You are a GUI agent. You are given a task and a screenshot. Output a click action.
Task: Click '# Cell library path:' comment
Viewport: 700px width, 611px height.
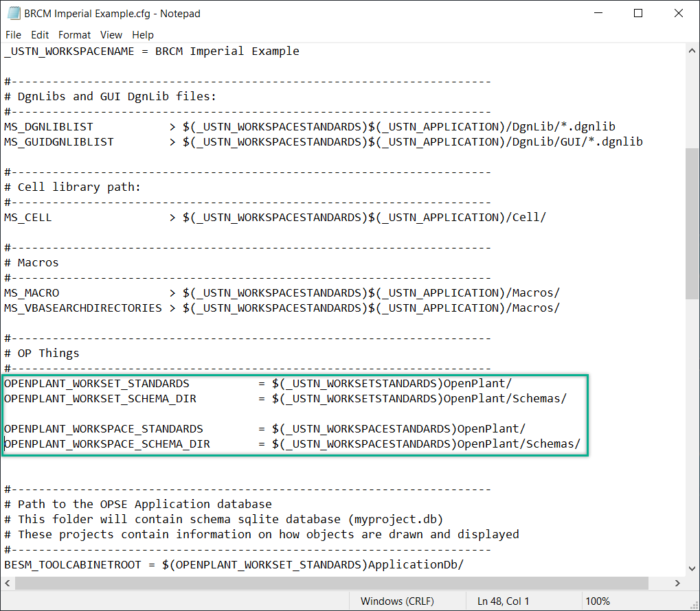[72, 187]
